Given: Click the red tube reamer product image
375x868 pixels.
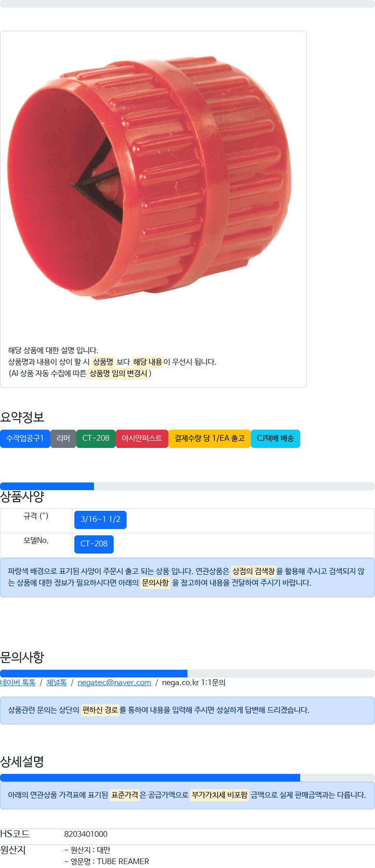Looking at the screenshot, I should tap(150, 178).
